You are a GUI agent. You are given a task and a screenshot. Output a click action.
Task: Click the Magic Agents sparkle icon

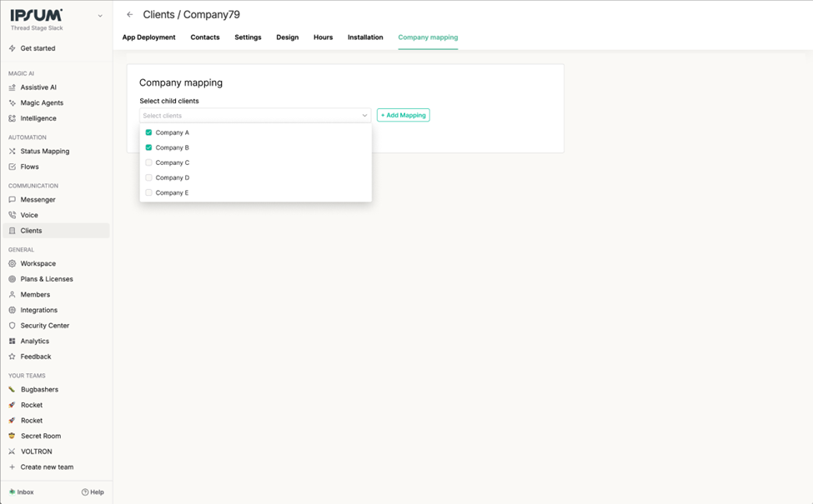pos(12,103)
